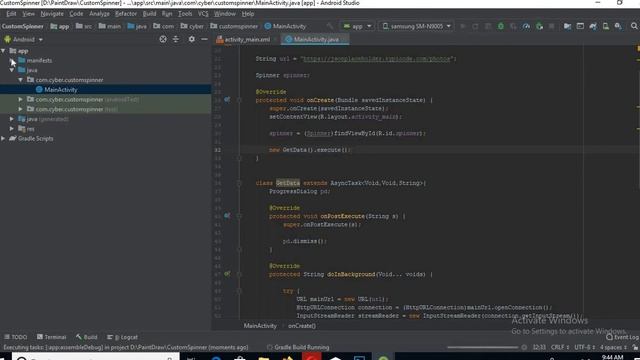This screenshot has width=640, height=360.
Task: Click override gutter icon beside onCreate
Action: pos(227,100)
